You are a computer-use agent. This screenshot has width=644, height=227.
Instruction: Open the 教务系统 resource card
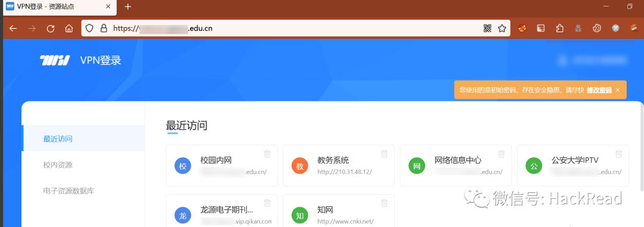tap(339, 165)
